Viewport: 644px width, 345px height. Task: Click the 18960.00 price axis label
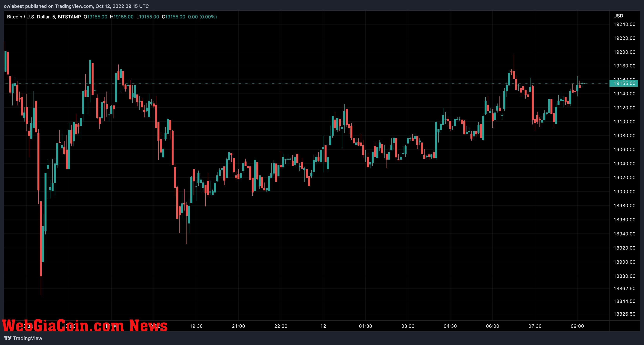(624, 220)
